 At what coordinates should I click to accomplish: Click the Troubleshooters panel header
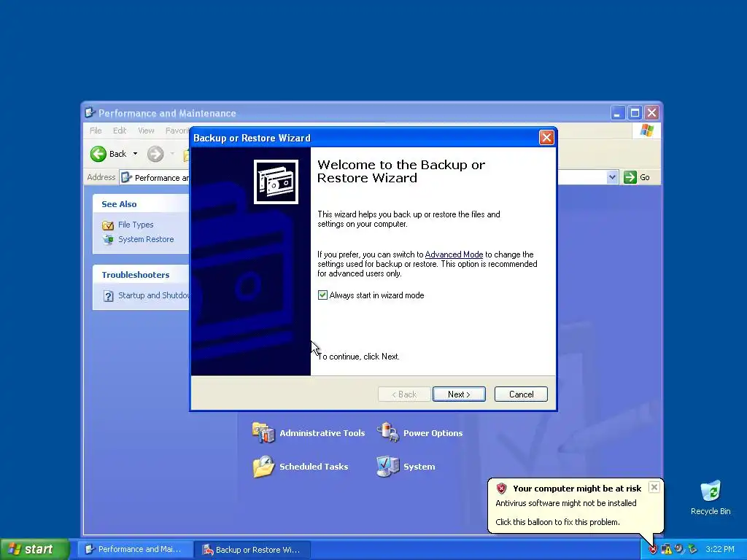141,275
